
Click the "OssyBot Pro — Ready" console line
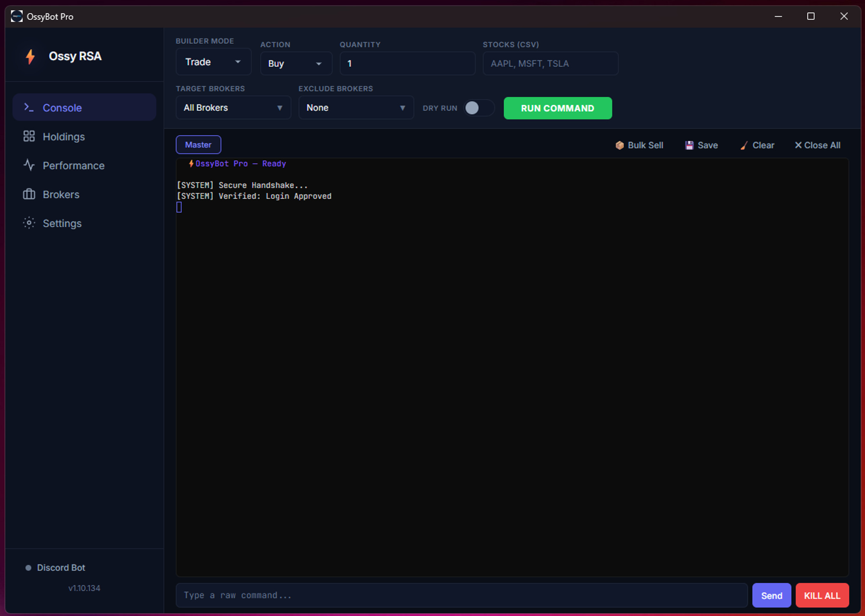tap(237, 163)
